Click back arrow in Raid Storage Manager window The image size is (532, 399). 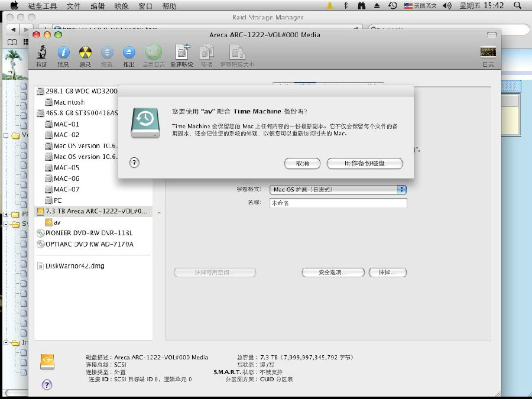[13, 30]
